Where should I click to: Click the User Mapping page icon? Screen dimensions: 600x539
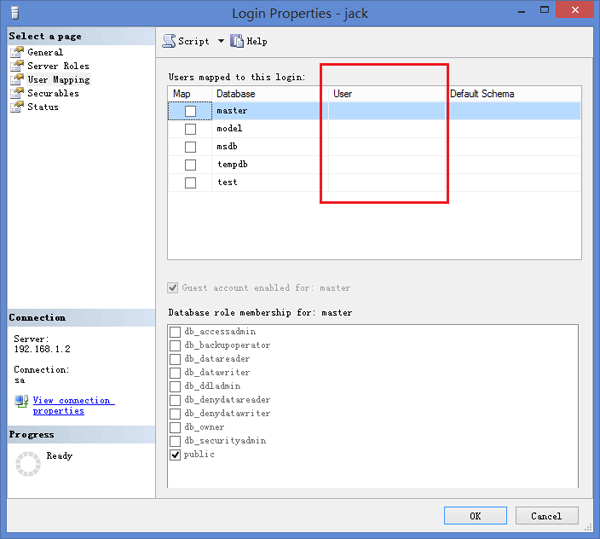(x=17, y=79)
